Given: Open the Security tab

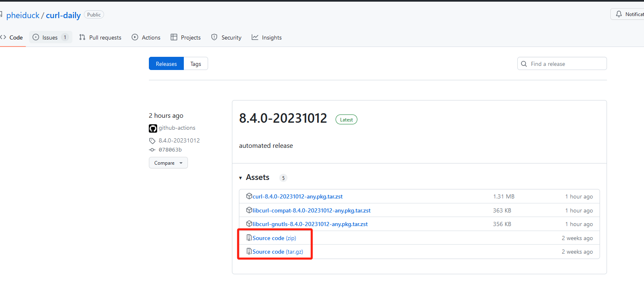Looking at the screenshot, I should (226, 37).
